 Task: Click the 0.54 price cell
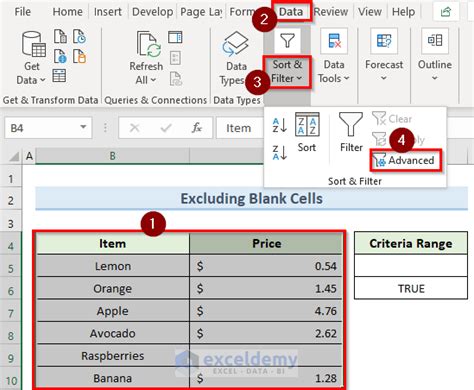266,266
